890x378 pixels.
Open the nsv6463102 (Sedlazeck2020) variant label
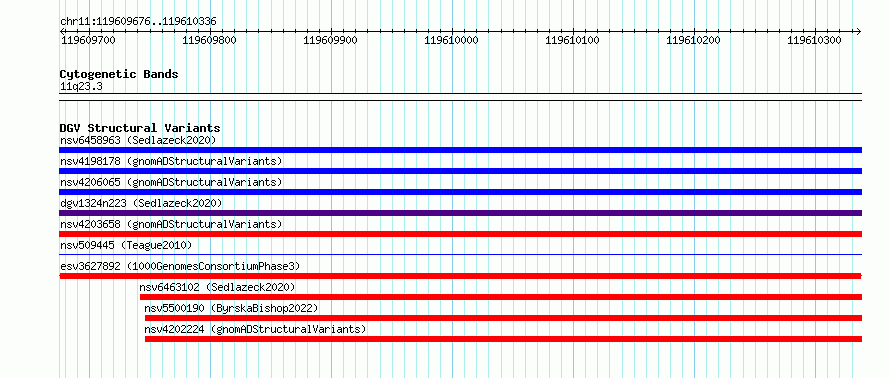[x=217, y=287]
